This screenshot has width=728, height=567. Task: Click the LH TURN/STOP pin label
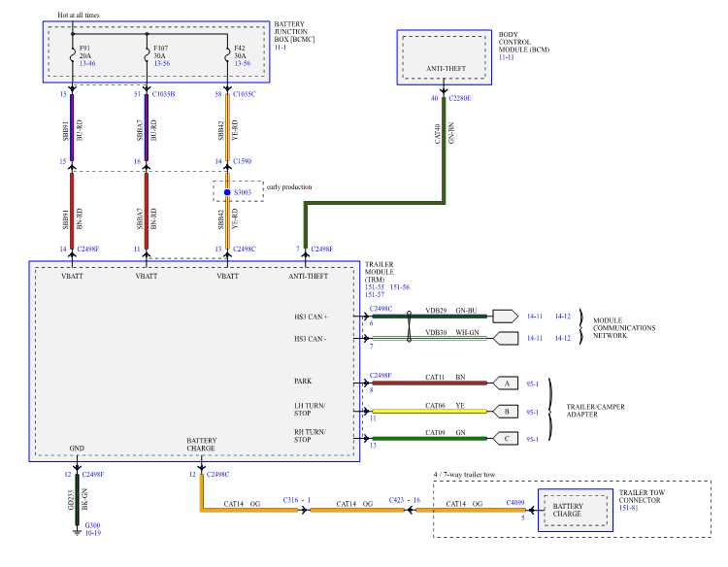click(x=310, y=410)
